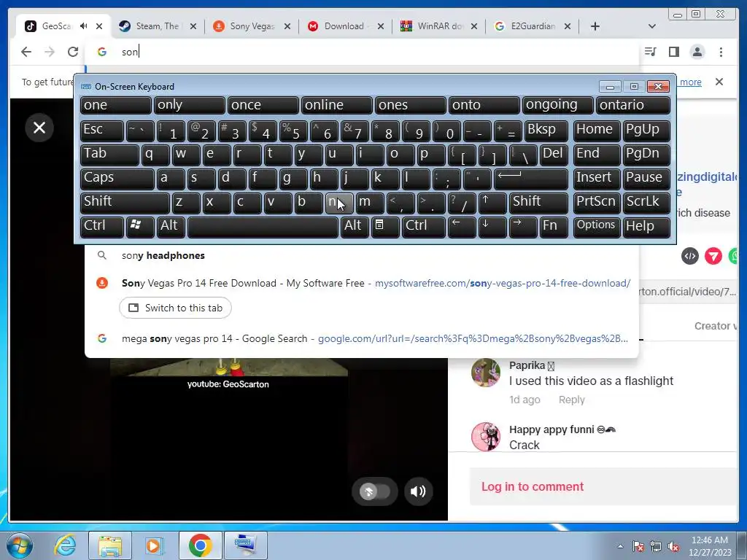Click the address bar showing 'son'
Screen dimensions: 747x560
(362, 52)
